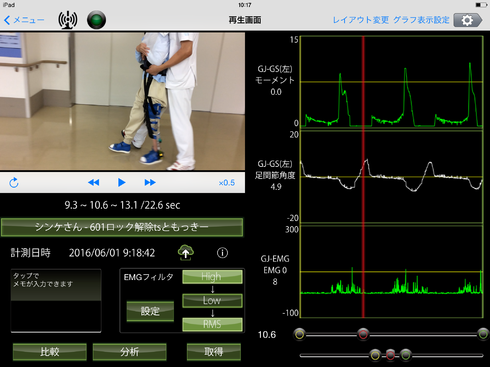
Task: Tap the 9.3 ~ 10.6 ~ 13.1 /22.6 sec text
Action: tap(122, 205)
